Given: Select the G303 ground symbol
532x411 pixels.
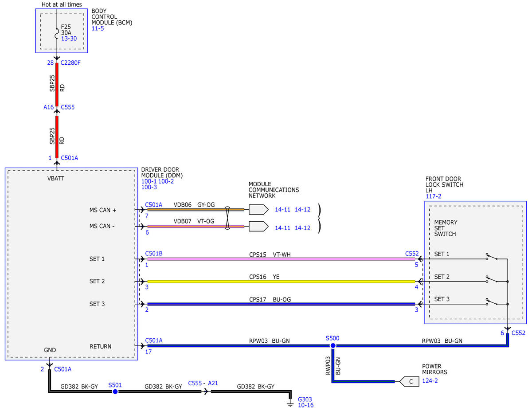Looking at the screenshot, I should (290, 404).
